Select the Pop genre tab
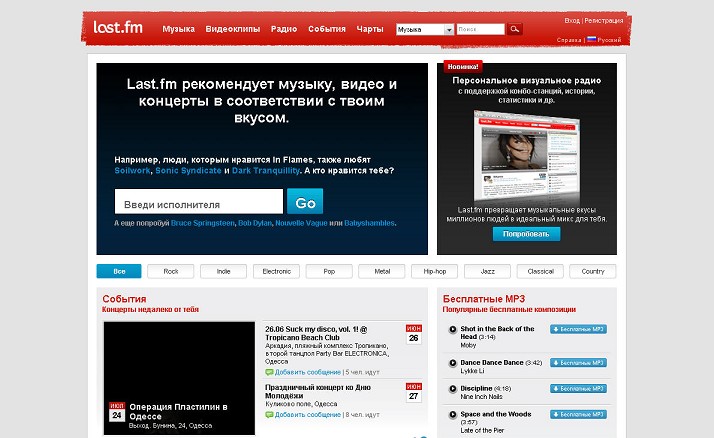 pyautogui.click(x=329, y=271)
